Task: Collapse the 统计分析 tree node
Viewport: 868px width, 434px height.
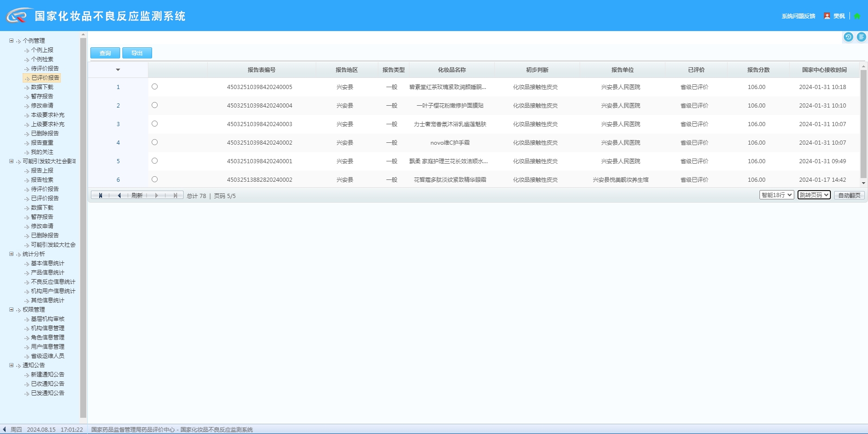Action: [12, 254]
